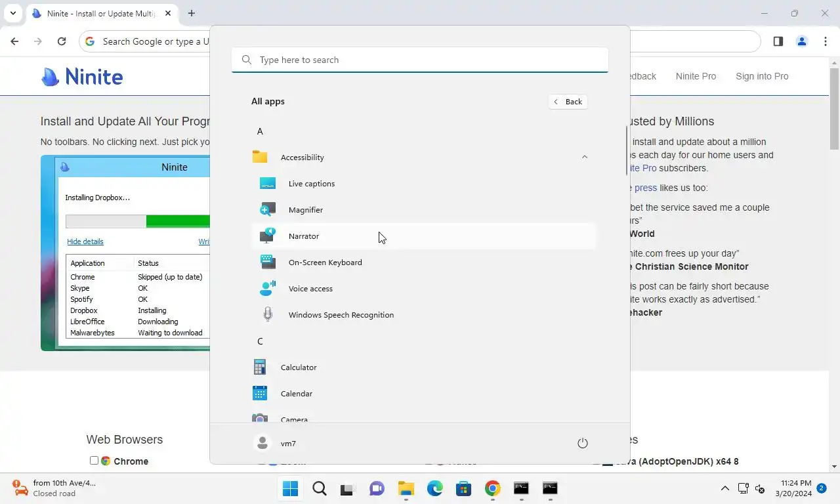Open the notification count badge

click(x=821, y=488)
